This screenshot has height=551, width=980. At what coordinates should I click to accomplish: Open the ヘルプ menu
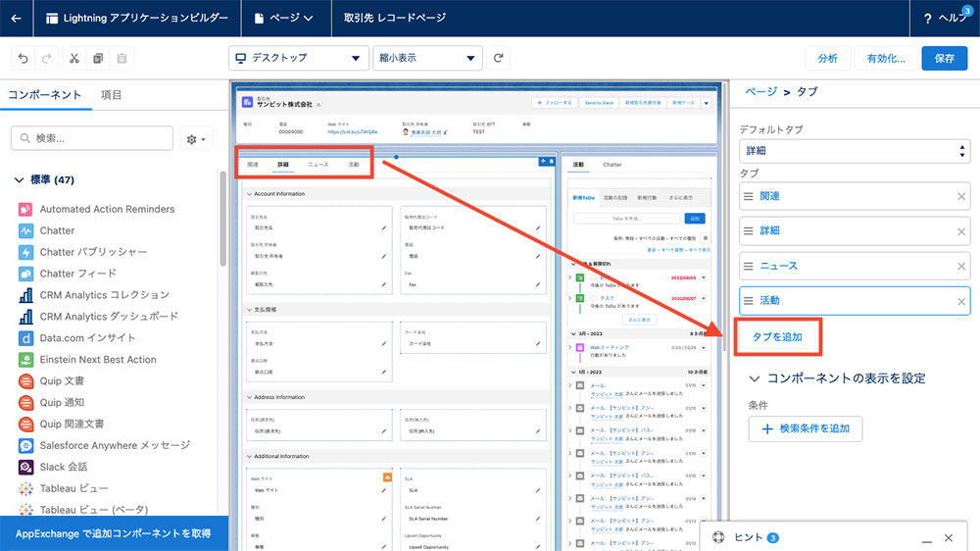pos(945,18)
